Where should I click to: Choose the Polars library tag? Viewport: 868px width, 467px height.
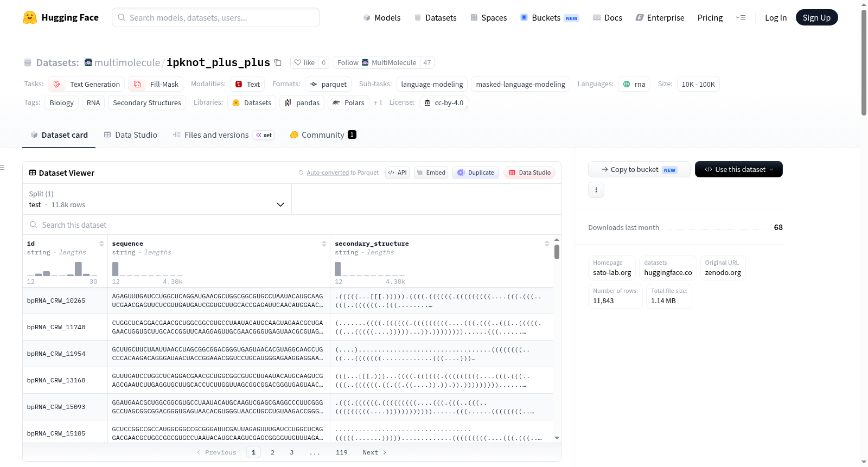click(348, 103)
